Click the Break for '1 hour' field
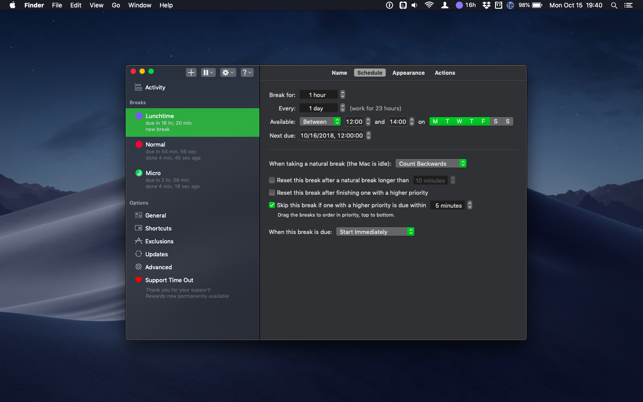The height and width of the screenshot is (402, 643). tap(319, 95)
